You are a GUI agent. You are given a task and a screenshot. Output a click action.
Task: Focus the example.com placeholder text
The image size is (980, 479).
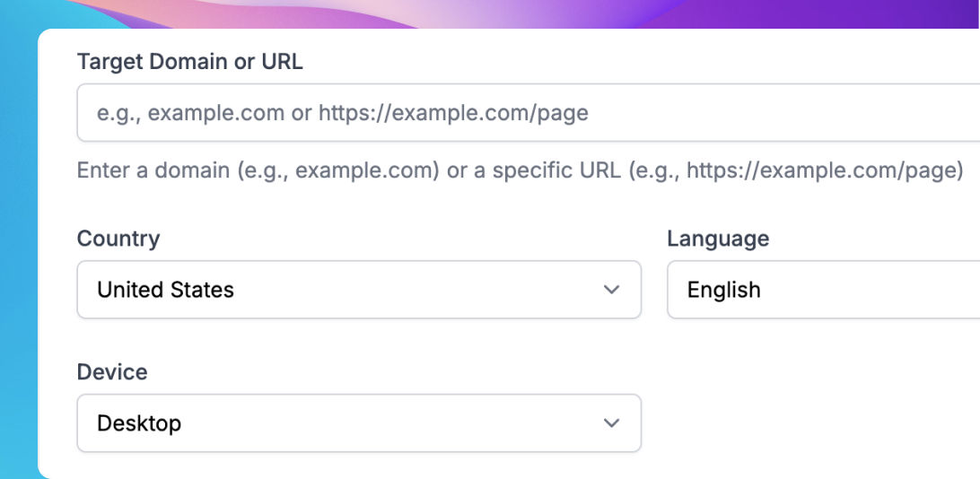[x=342, y=113]
